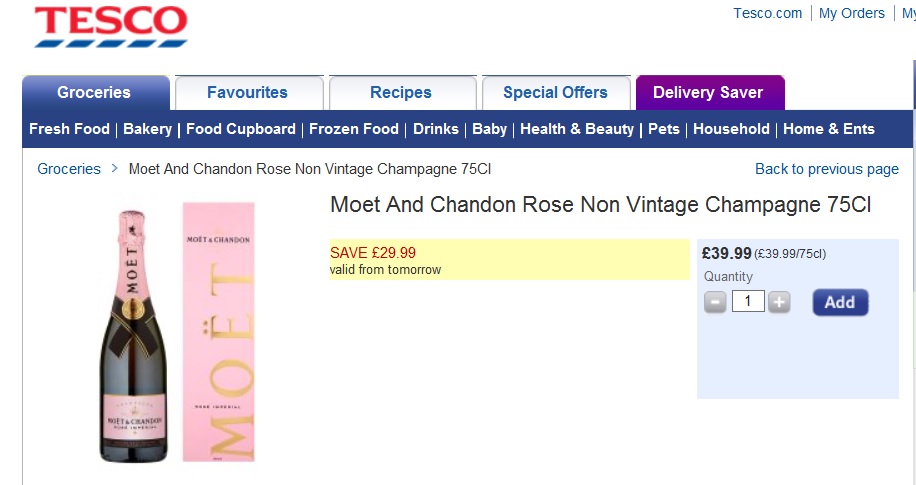
Task: Click Back to previous page link
Action: tap(827, 169)
